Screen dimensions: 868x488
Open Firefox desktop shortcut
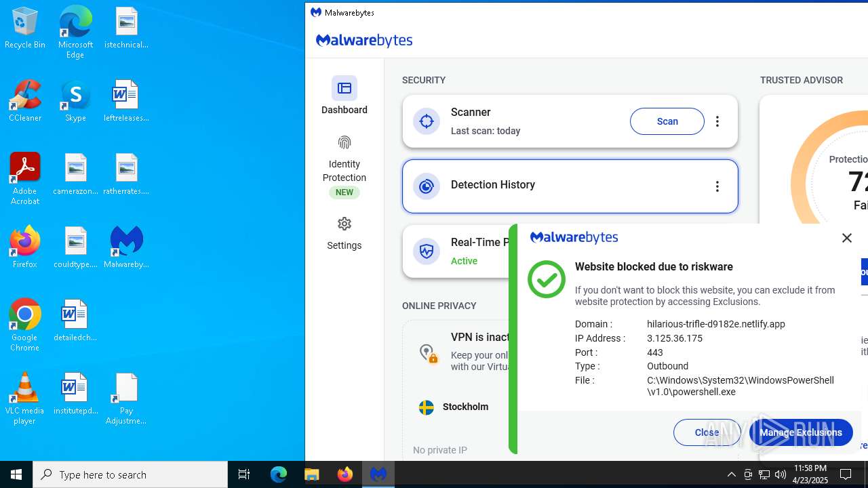[25, 248]
